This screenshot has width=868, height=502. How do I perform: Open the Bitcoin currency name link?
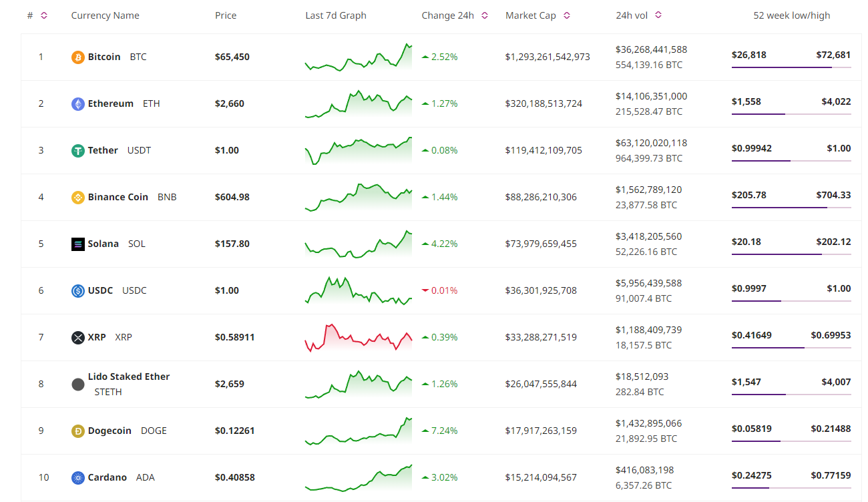104,57
